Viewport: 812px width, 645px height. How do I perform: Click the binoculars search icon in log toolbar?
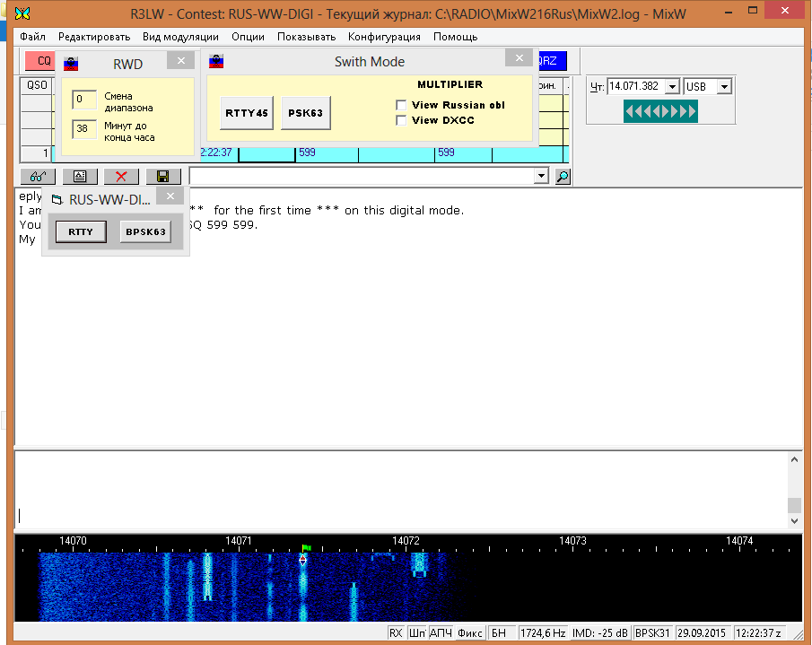tap(38, 177)
